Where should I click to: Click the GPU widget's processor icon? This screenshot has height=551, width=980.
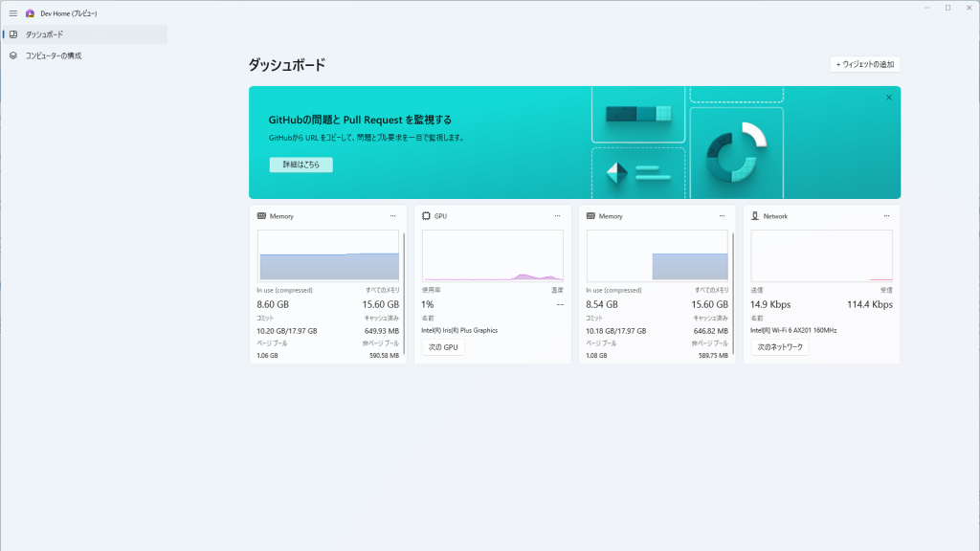425,216
